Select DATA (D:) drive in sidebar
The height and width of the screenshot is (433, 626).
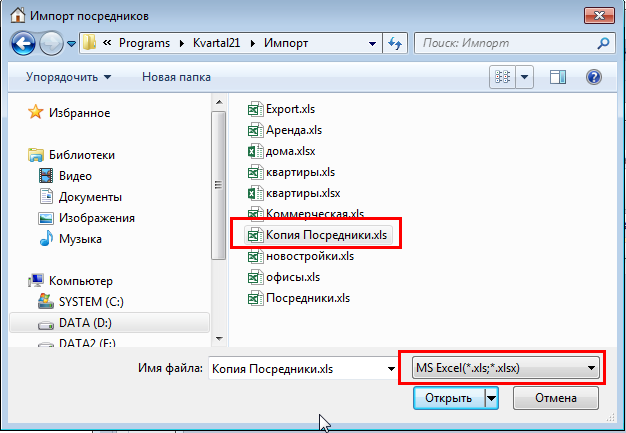tap(88, 324)
